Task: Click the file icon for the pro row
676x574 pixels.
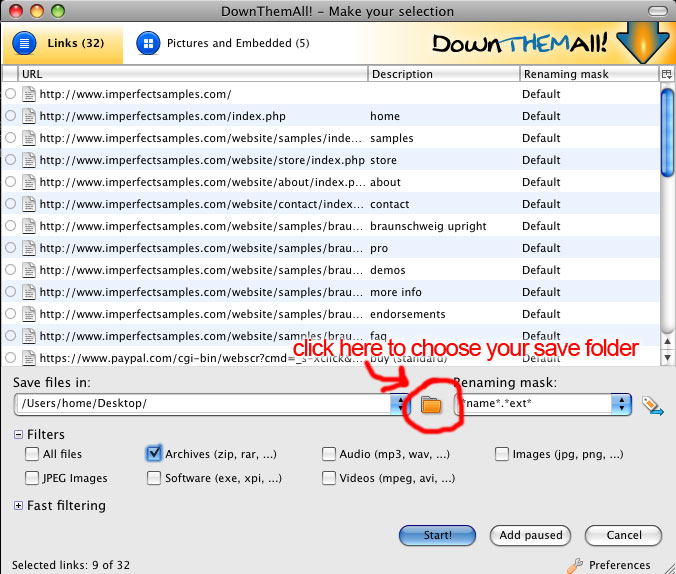Action: click(29, 248)
